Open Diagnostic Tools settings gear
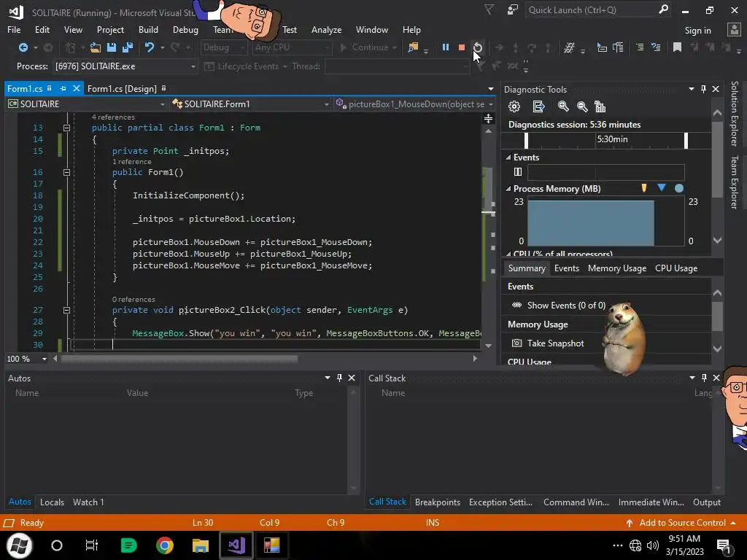 pos(514,106)
